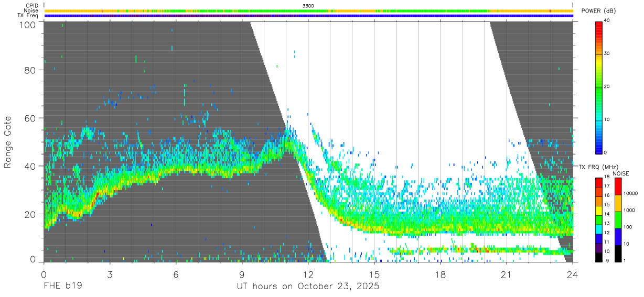Click the UT hours October 23 title

308,287
